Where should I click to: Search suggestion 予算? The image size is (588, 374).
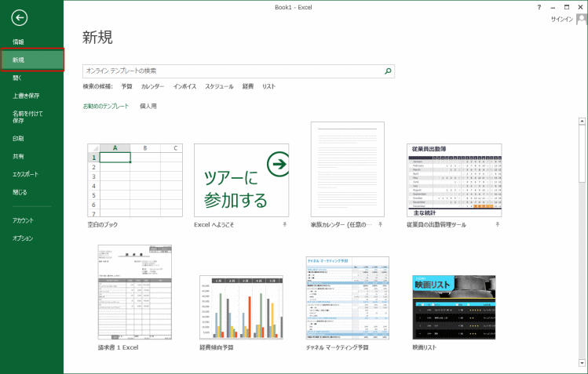[126, 86]
